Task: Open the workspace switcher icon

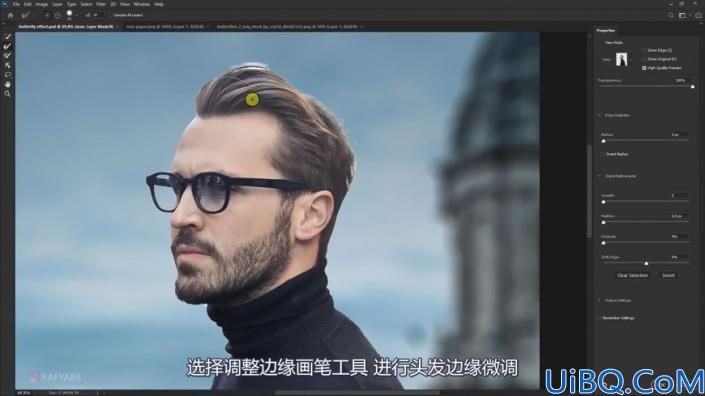Action: click(683, 15)
